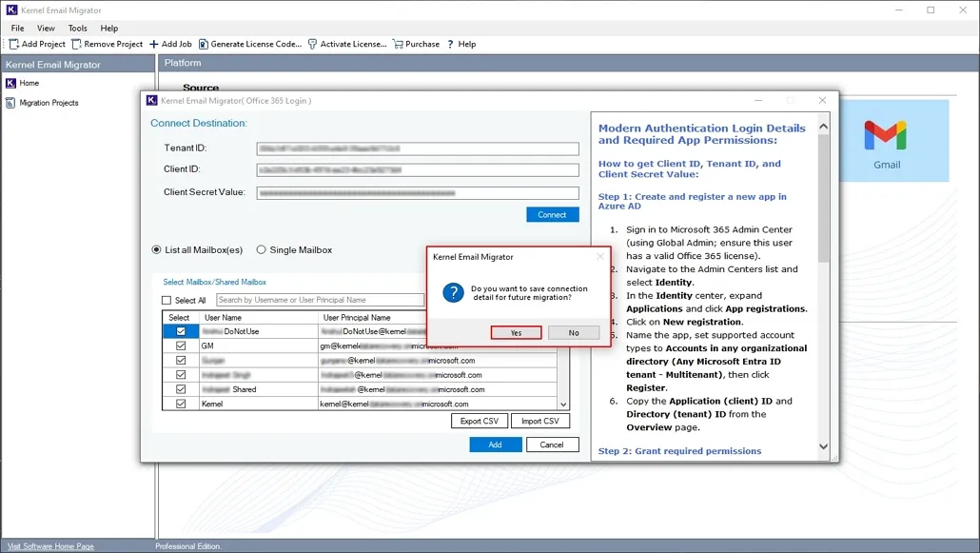Click the Generate License Code icon

point(206,44)
